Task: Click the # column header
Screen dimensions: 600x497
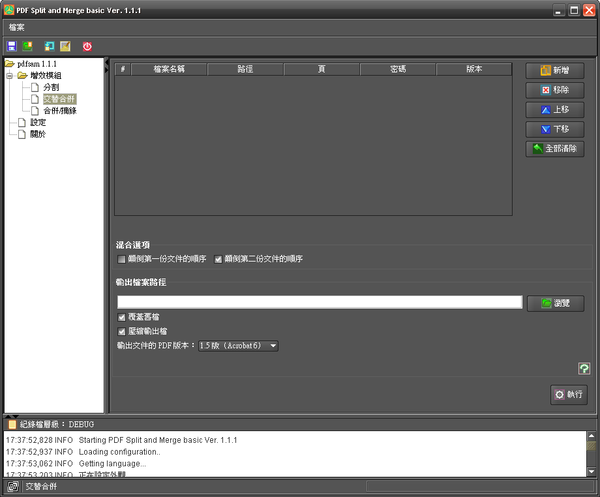Action: [123, 69]
